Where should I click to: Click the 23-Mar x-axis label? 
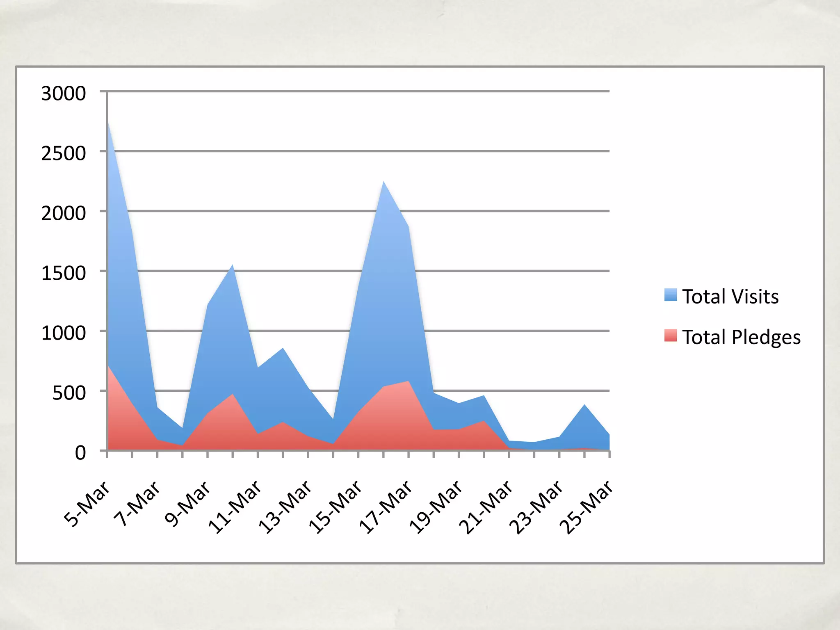coord(536,507)
